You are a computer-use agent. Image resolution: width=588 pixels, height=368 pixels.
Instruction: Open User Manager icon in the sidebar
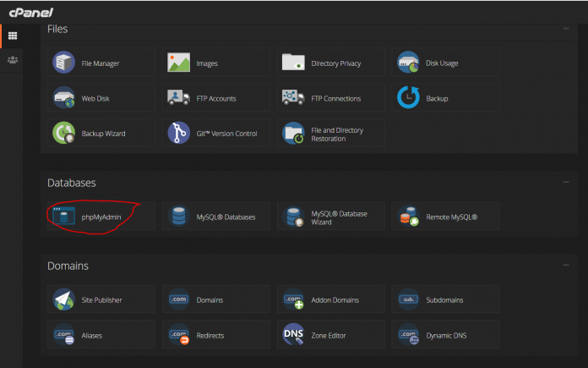coord(13,60)
